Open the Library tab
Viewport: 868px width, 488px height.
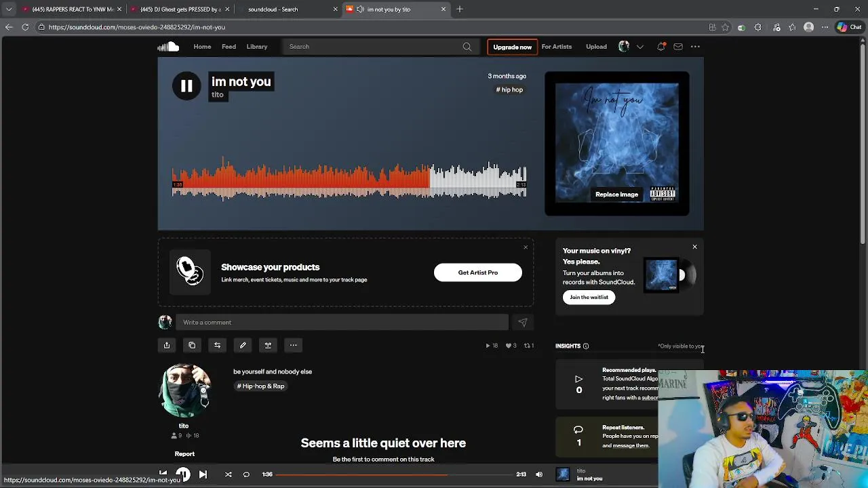257,47
